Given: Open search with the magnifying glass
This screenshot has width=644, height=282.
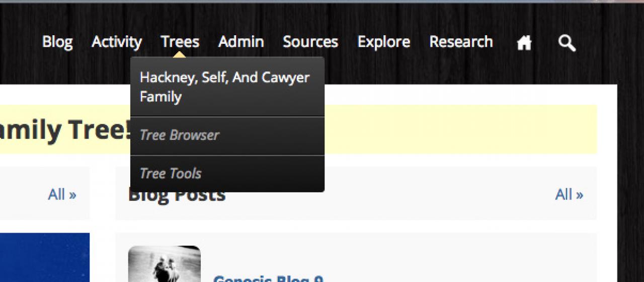Looking at the screenshot, I should [x=567, y=43].
